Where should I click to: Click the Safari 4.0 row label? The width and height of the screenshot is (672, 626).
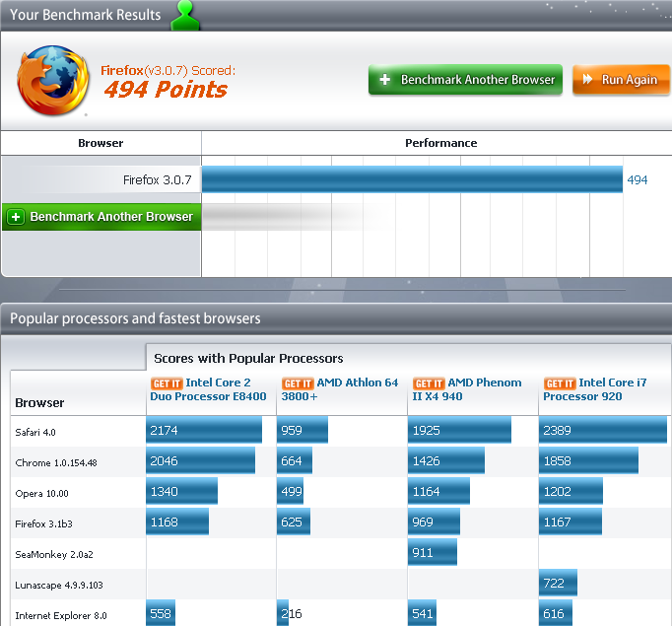coord(35,432)
